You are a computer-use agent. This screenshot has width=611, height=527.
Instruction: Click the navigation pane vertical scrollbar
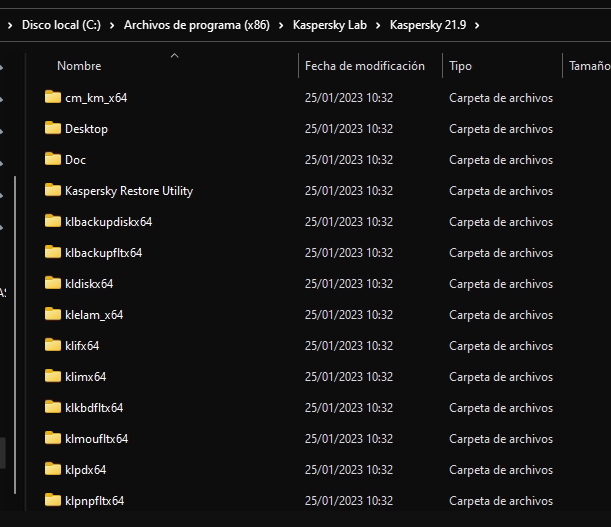pyautogui.click(x=15, y=335)
